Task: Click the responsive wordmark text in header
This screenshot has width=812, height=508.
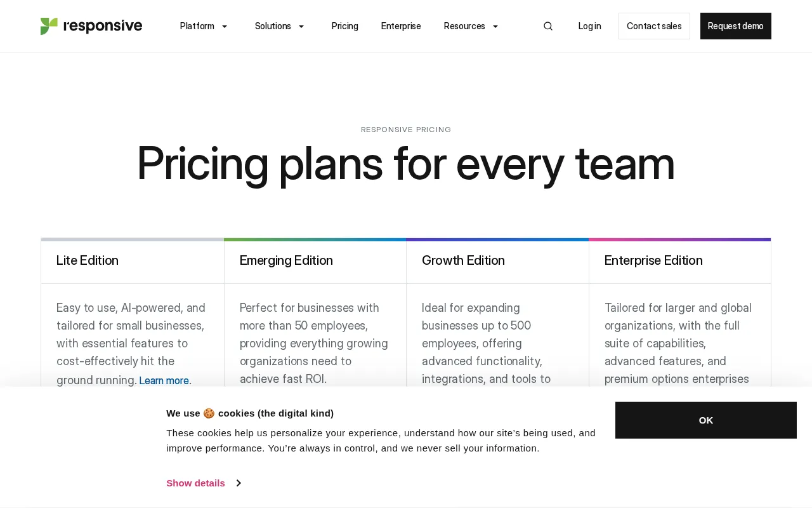Action: tap(103, 26)
